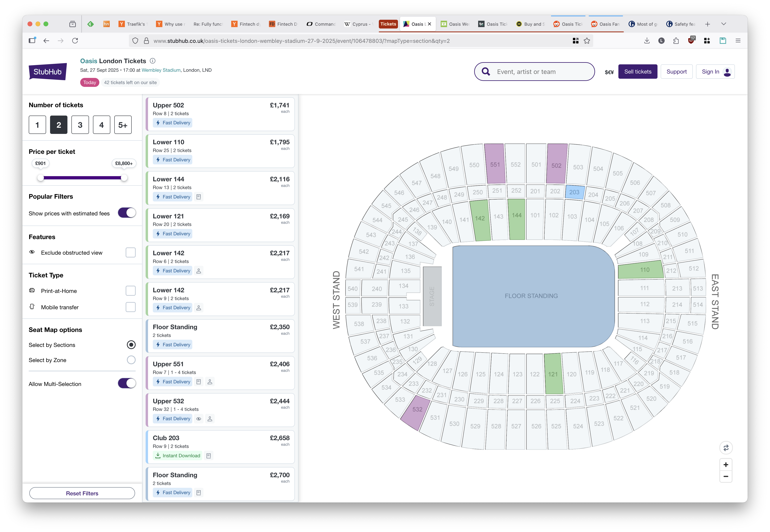Click the event info icon beside Oasis London Tickets
This screenshot has height=532, width=770.
pyautogui.click(x=152, y=61)
